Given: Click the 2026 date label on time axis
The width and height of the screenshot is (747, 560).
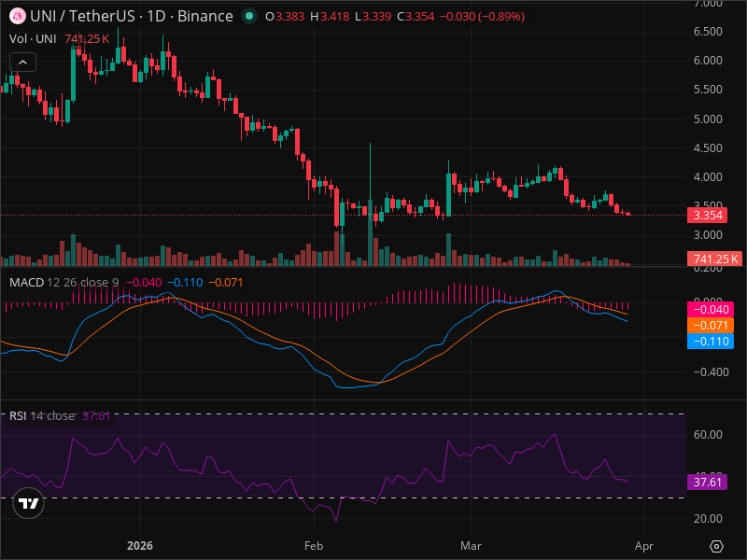Looking at the screenshot, I should coord(140,546).
